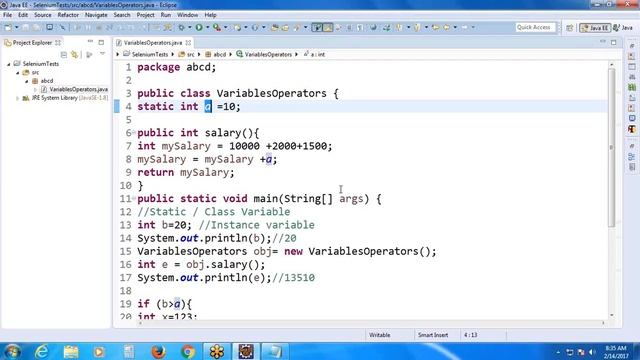Click the Open Type toolbar icon

[274, 27]
